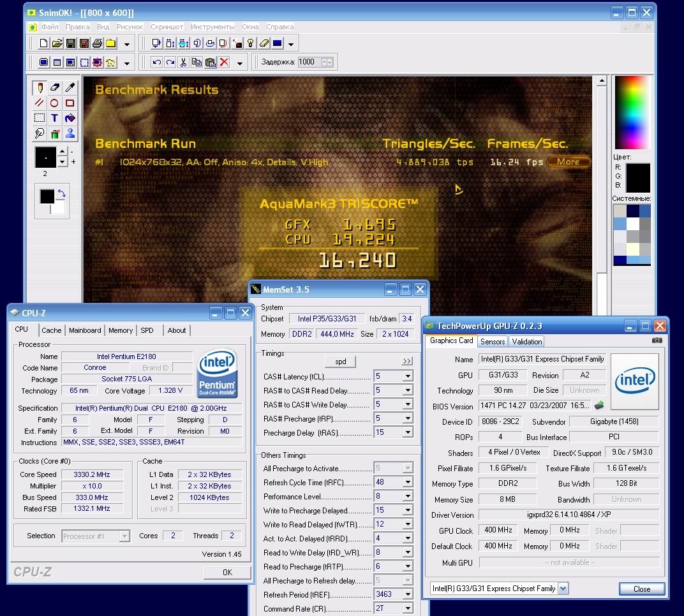Decrease brush size with down stepper arrow
Image resolution: width=684 pixels, height=616 pixels.
(x=63, y=162)
